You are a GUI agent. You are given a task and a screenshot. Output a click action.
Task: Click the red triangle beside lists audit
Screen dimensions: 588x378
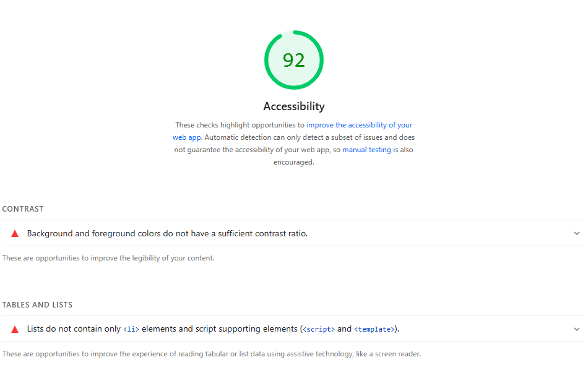point(15,329)
